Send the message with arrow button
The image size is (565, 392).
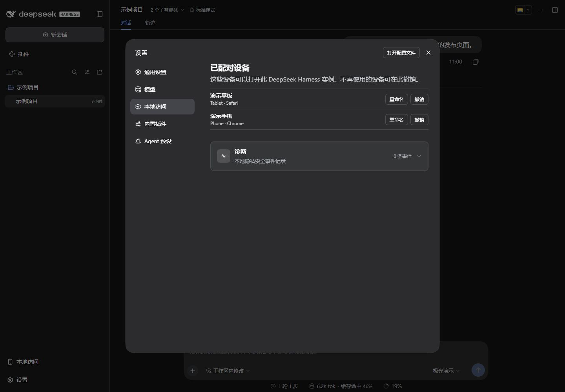click(x=478, y=370)
